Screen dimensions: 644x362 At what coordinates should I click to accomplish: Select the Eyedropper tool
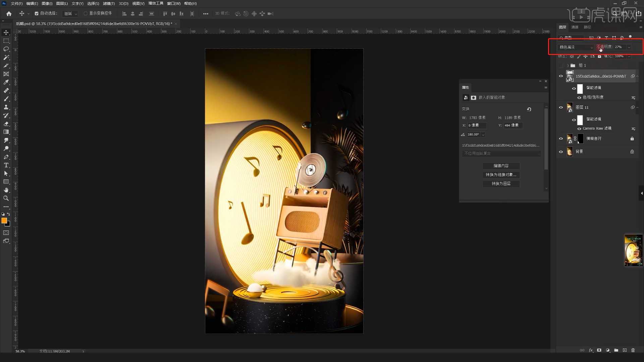pos(6,82)
